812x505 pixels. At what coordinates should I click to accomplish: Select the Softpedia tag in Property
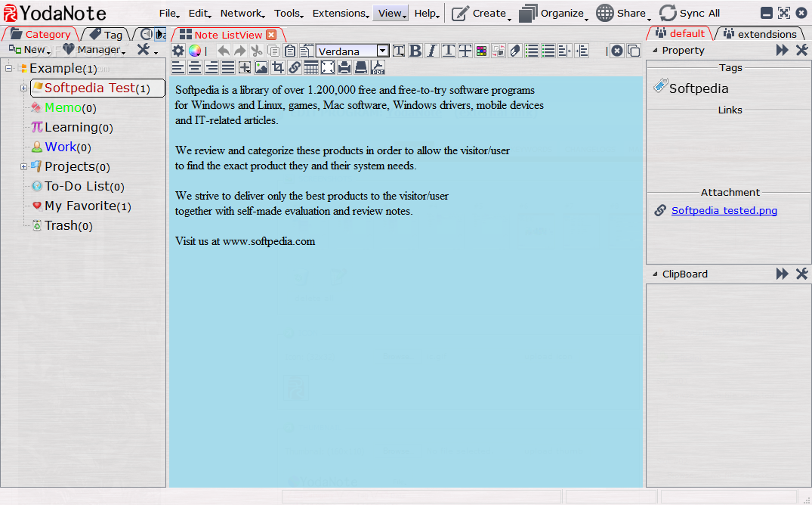[691, 88]
